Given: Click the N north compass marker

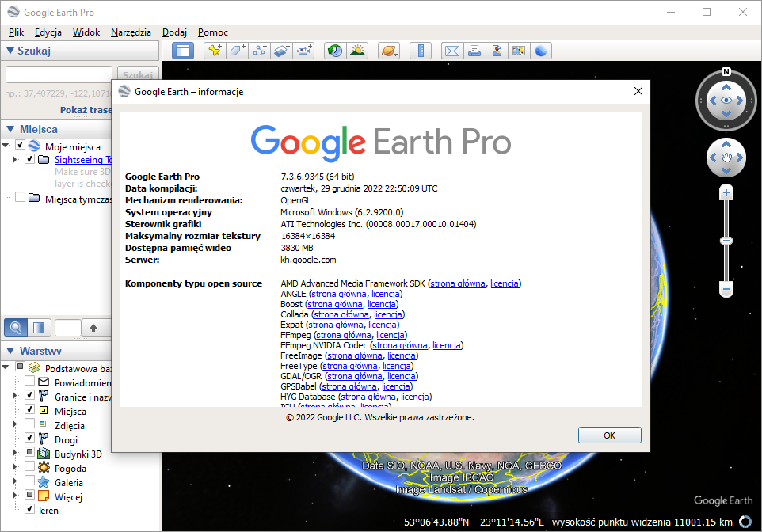Looking at the screenshot, I should 726,72.
